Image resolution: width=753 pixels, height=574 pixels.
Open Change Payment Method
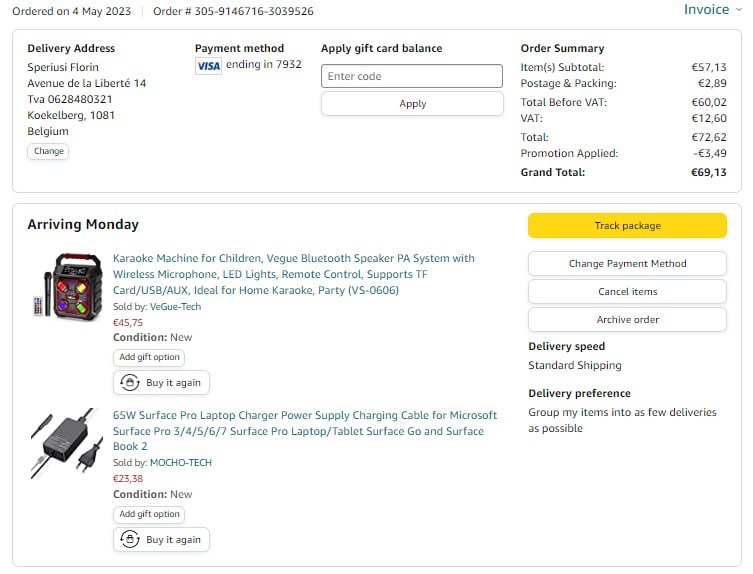(627, 264)
